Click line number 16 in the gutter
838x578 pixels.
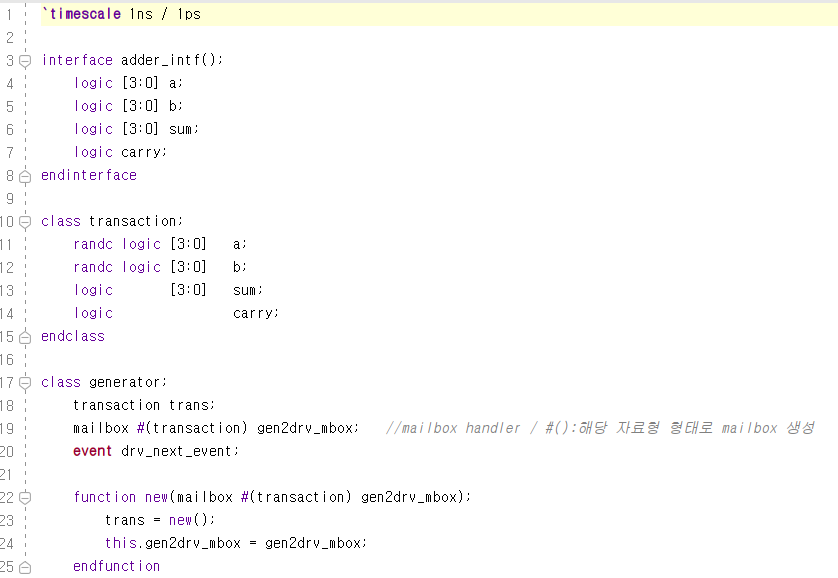coord(7,360)
